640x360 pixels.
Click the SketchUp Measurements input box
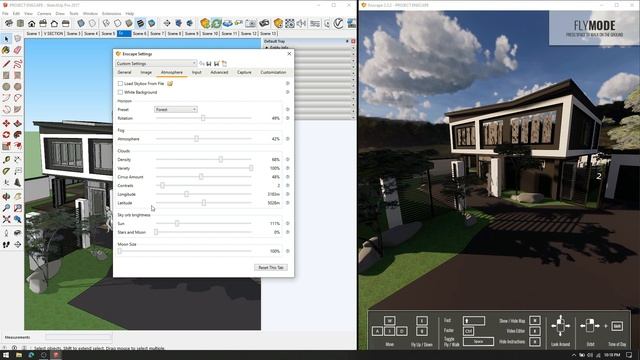click(78, 337)
